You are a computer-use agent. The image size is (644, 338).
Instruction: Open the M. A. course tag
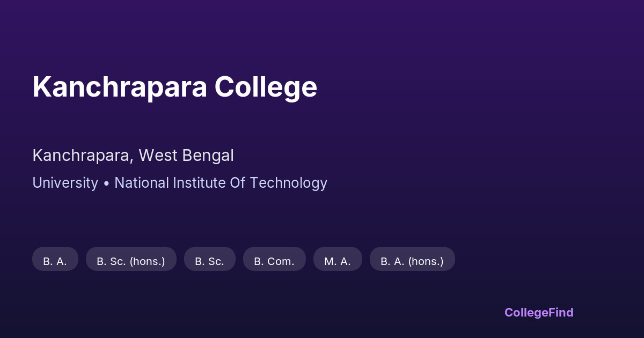pyautogui.click(x=338, y=261)
